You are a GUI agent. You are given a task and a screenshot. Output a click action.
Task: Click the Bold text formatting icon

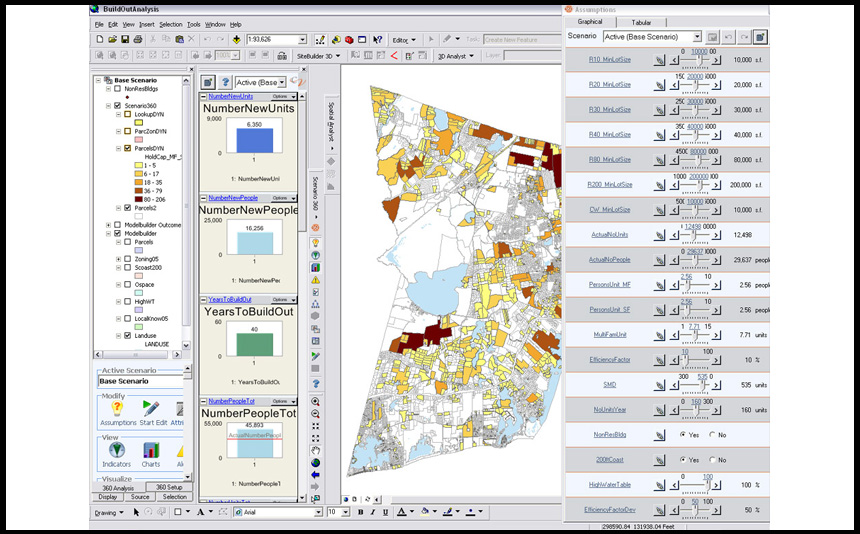pyautogui.click(x=360, y=512)
